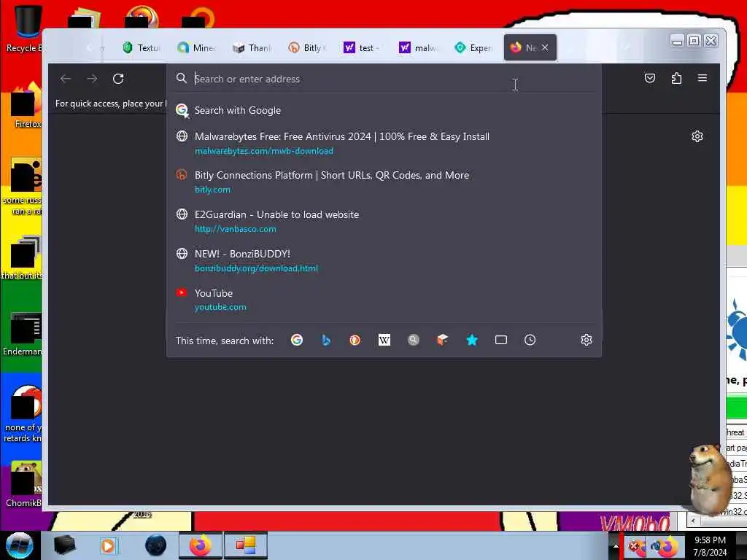Open Firefox from the taskbar
Viewport: 747px width, 560px height.
pyautogui.click(x=200, y=545)
